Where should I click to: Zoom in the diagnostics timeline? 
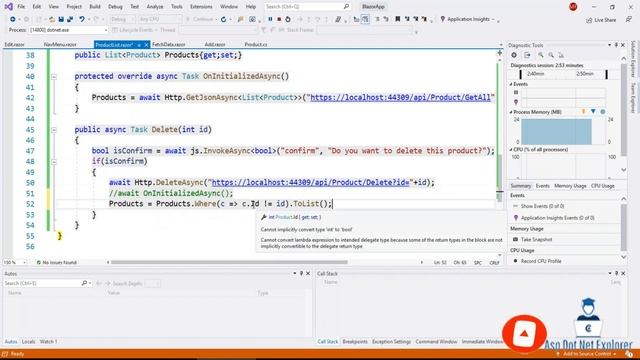click(540, 55)
